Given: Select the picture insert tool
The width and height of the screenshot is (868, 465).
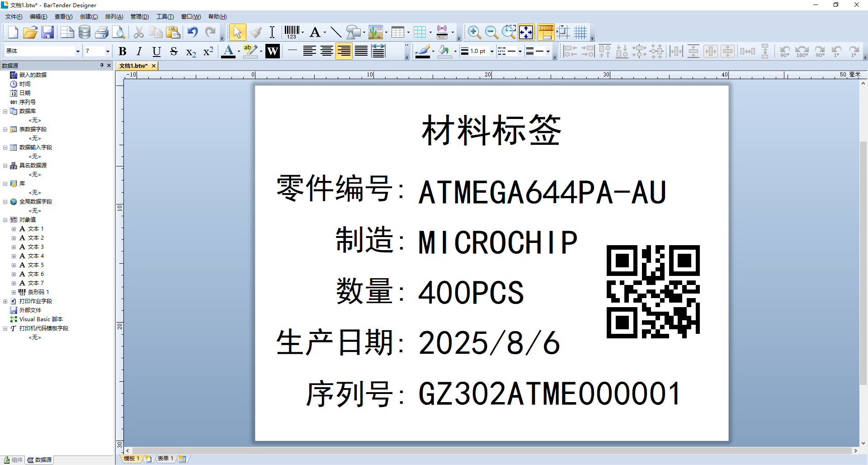Looking at the screenshot, I should point(375,32).
